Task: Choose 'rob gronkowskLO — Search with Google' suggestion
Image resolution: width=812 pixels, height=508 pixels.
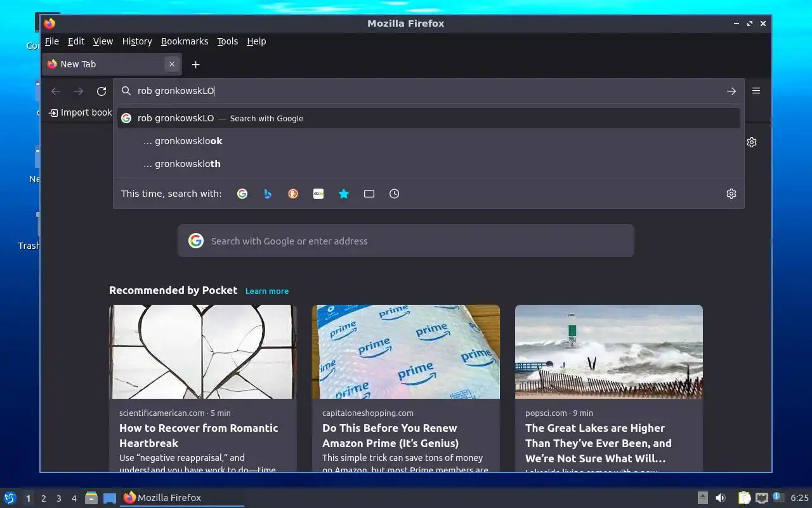Action: 429,118
